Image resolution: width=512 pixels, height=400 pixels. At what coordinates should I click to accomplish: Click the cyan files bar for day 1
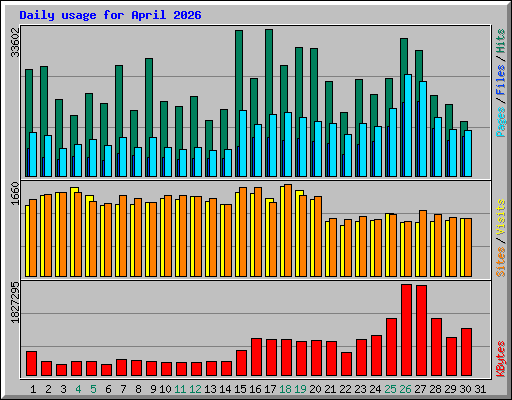[33, 154]
